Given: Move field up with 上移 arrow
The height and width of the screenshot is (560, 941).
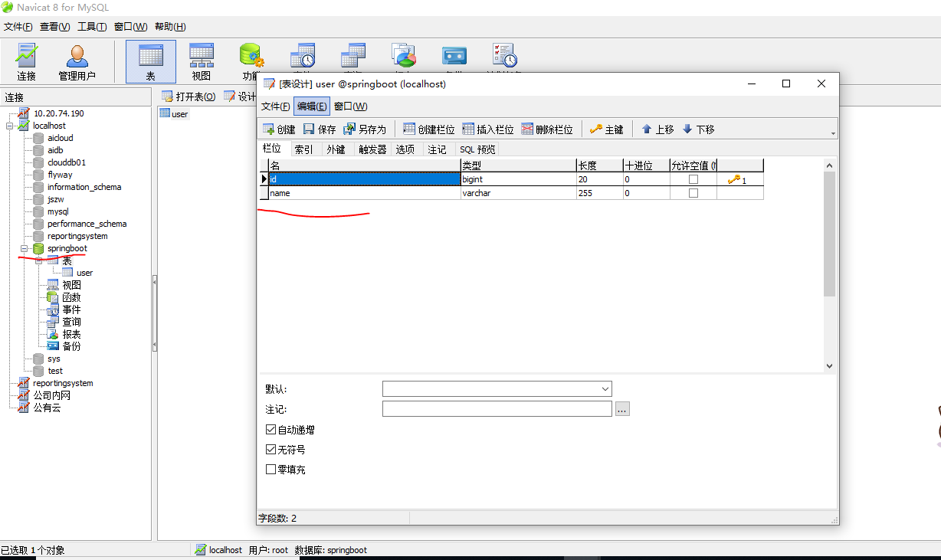Looking at the screenshot, I should (x=657, y=129).
